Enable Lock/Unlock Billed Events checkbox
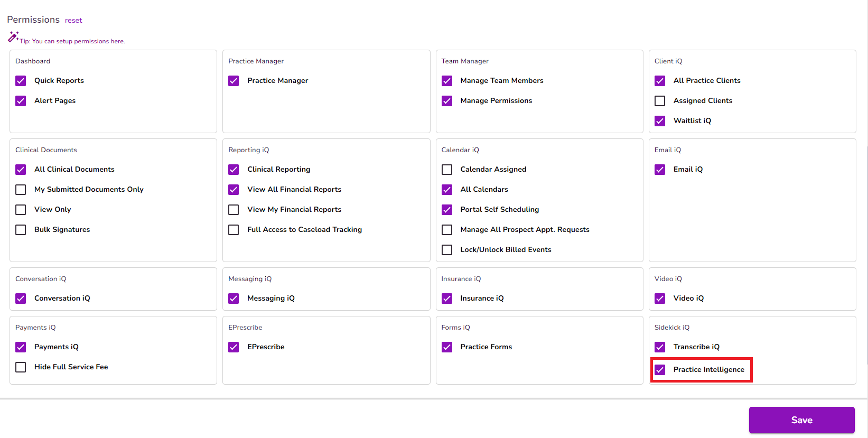The image size is (868, 438). [x=447, y=250]
